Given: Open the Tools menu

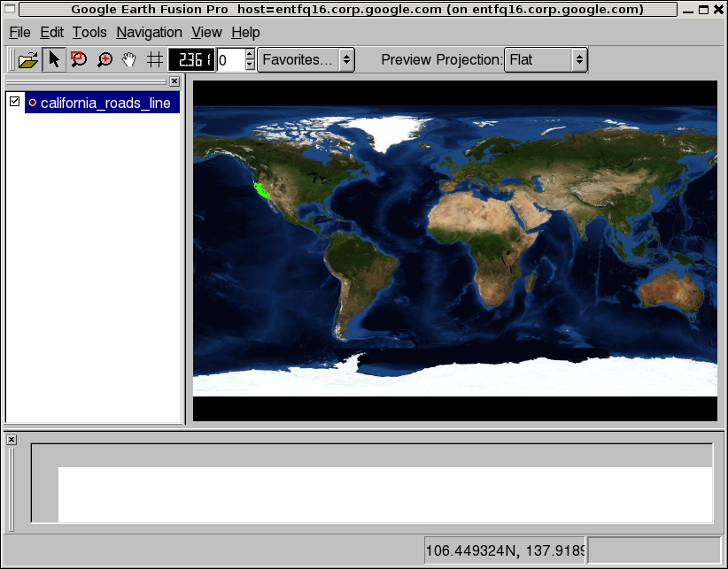Looking at the screenshot, I should tap(89, 32).
